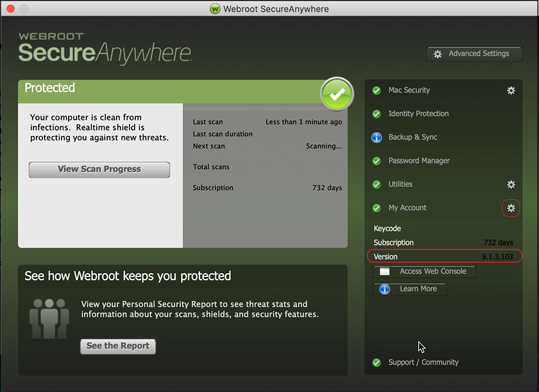Screen dimensions: 539x392
Task: Click the blue Learn More info icon
Action: click(384, 289)
